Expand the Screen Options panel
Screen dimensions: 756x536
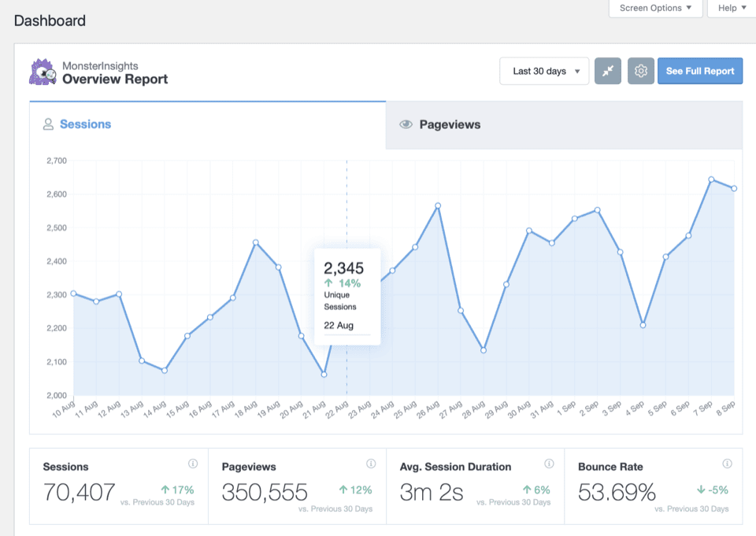[x=655, y=8]
